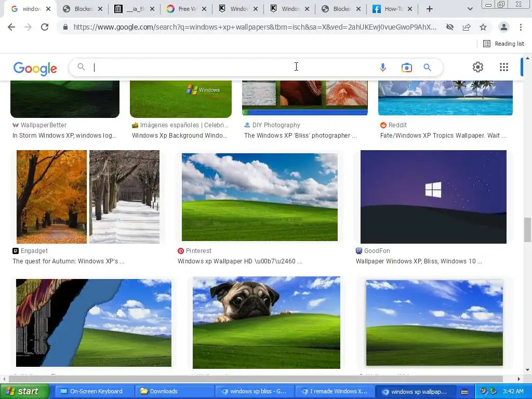Open the Pinterest Bliss wallpaper image
532x399 pixels.
pyautogui.click(x=260, y=197)
